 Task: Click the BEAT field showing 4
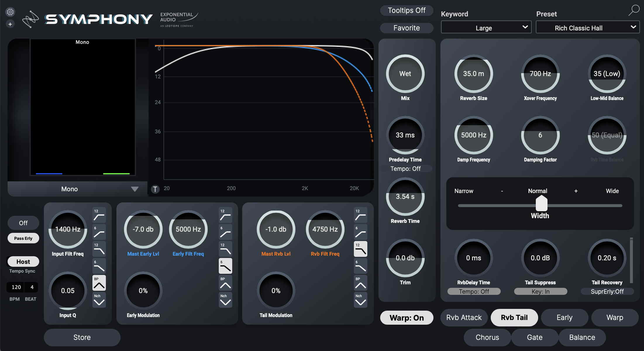(x=32, y=287)
